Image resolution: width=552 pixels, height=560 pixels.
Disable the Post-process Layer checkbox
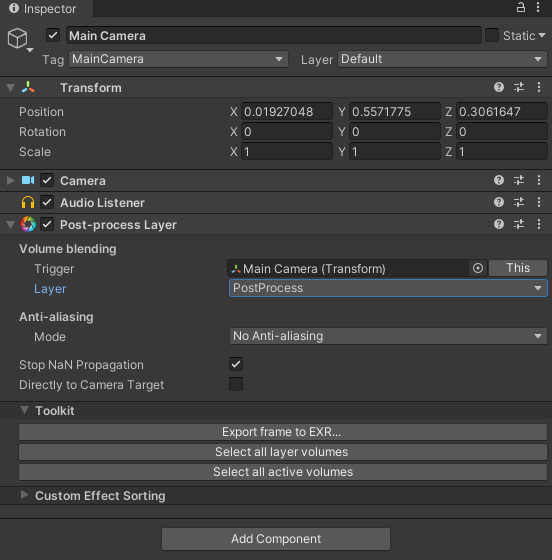click(47, 225)
